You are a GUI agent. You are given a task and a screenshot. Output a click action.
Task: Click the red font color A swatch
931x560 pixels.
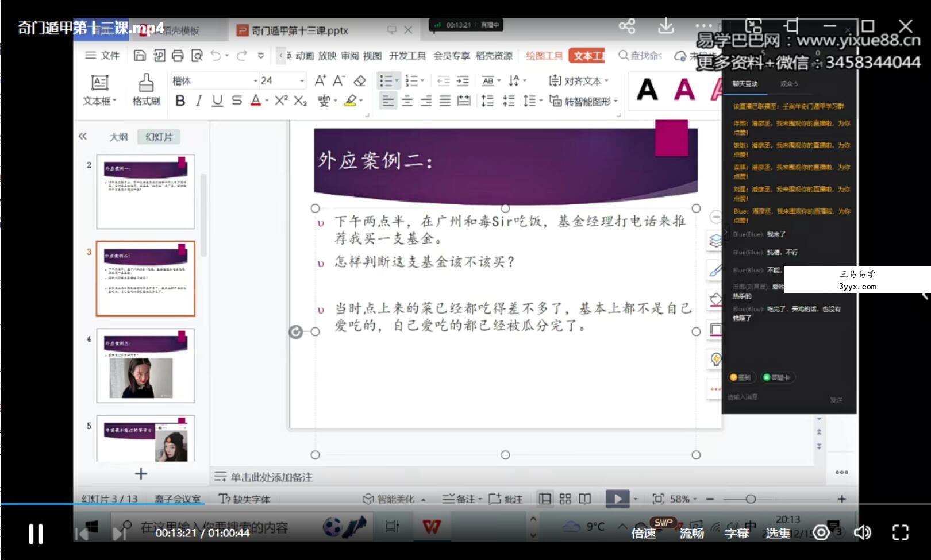tap(256, 101)
